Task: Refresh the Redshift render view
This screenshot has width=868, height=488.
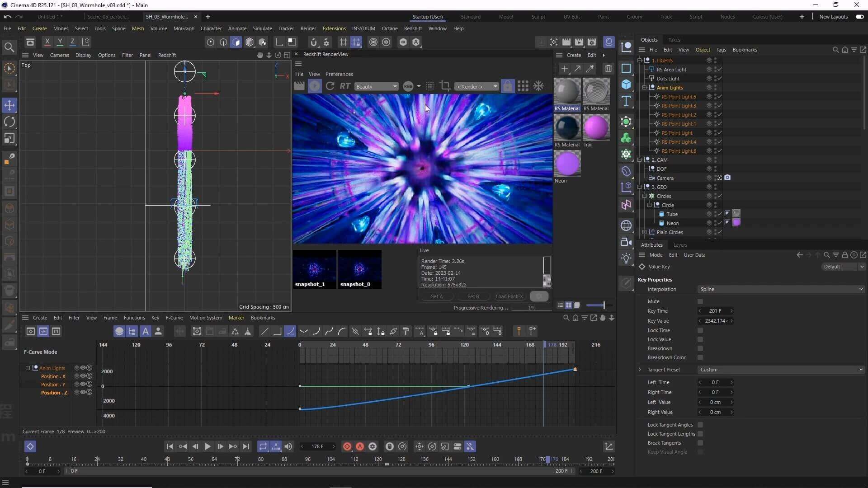Action: pyautogui.click(x=330, y=86)
